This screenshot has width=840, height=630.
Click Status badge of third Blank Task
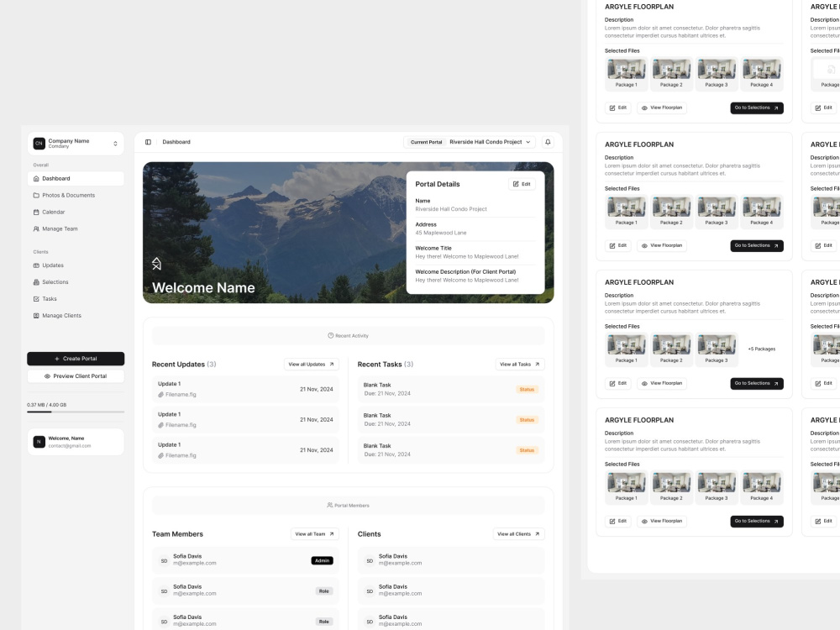click(x=527, y=450)
